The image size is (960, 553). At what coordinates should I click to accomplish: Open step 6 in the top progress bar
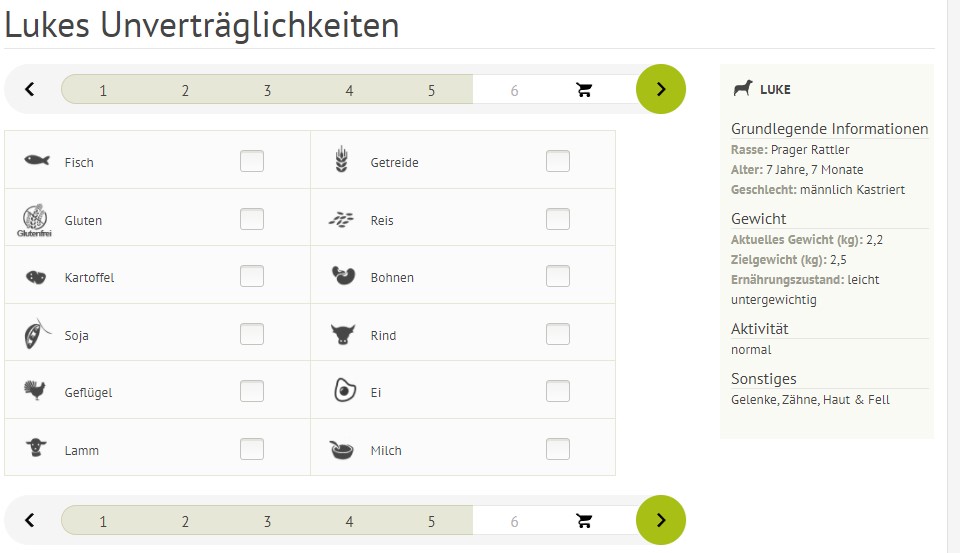[x=514, y=90]
